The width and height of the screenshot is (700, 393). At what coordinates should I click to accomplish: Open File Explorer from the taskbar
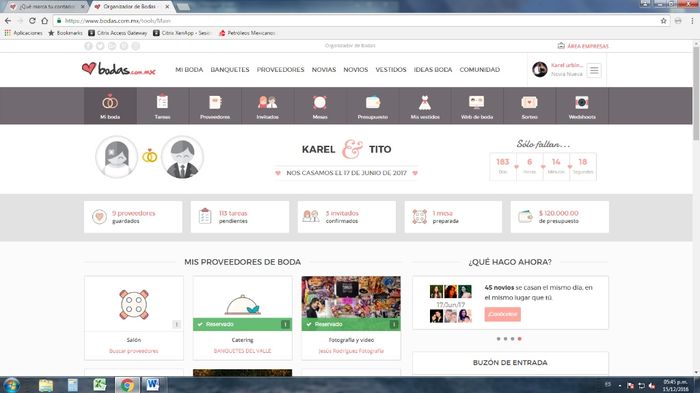(46, 385)
